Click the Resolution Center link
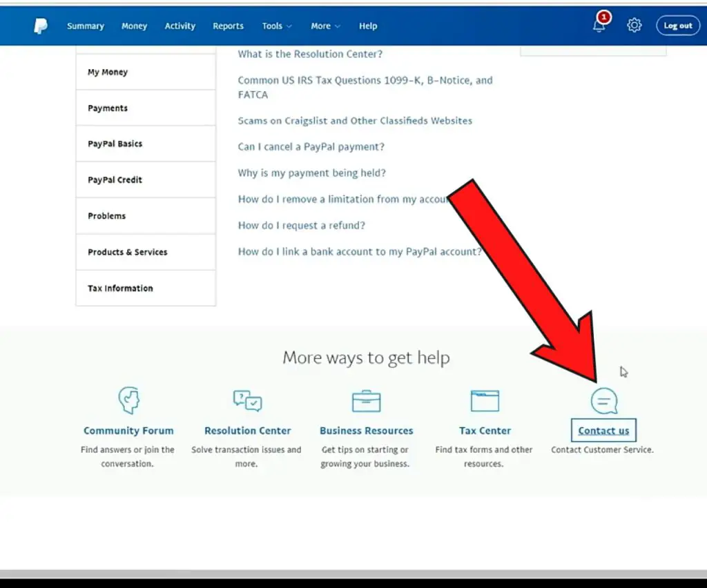 (248, 431)
